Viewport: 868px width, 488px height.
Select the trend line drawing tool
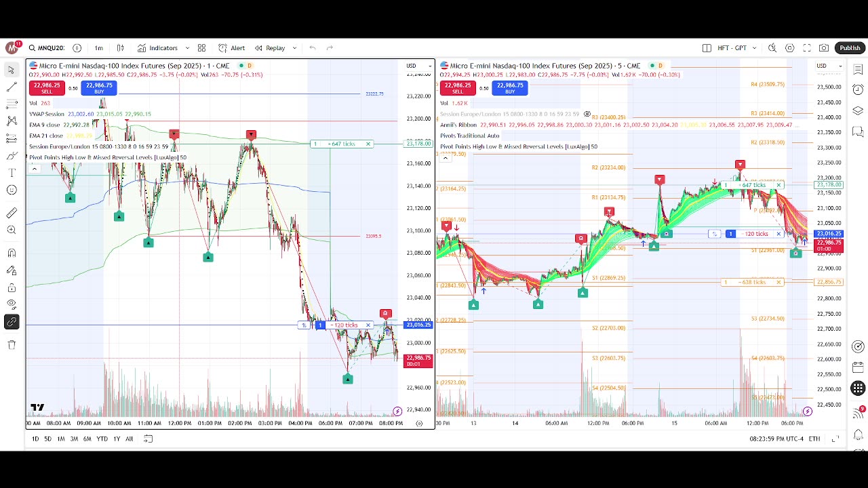(12, 87)
